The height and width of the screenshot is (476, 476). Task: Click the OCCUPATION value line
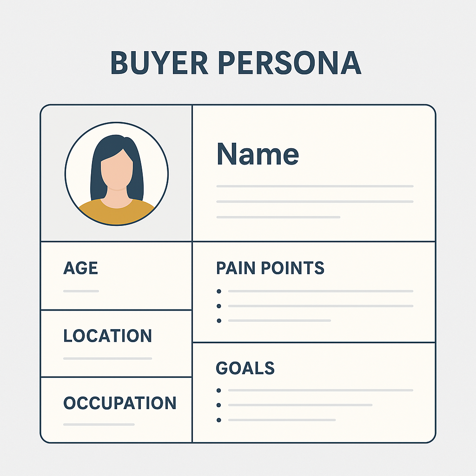pos(99,424)
